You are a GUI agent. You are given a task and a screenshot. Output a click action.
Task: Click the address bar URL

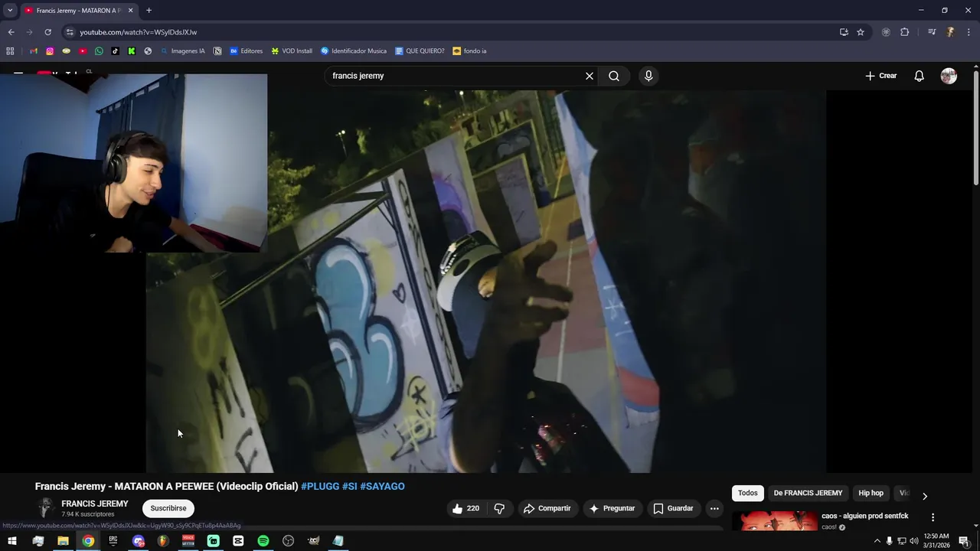coord(138,32)
